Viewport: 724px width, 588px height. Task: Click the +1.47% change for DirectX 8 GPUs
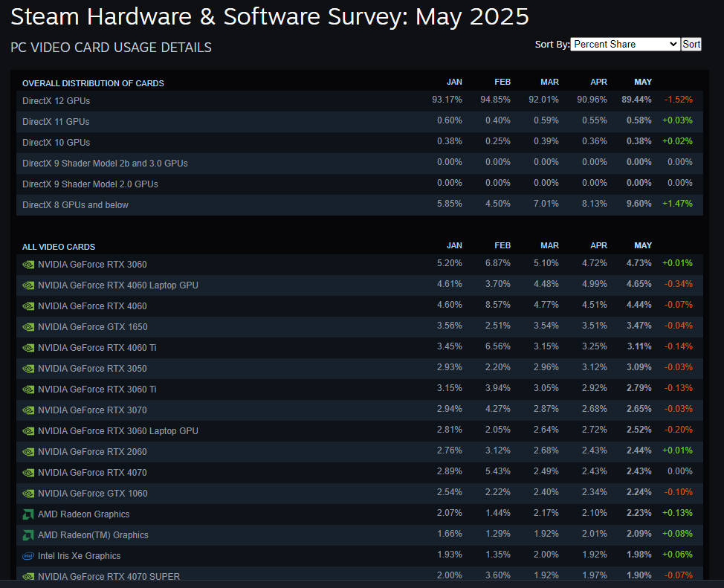pyautogui.click(x=677, y=204)
